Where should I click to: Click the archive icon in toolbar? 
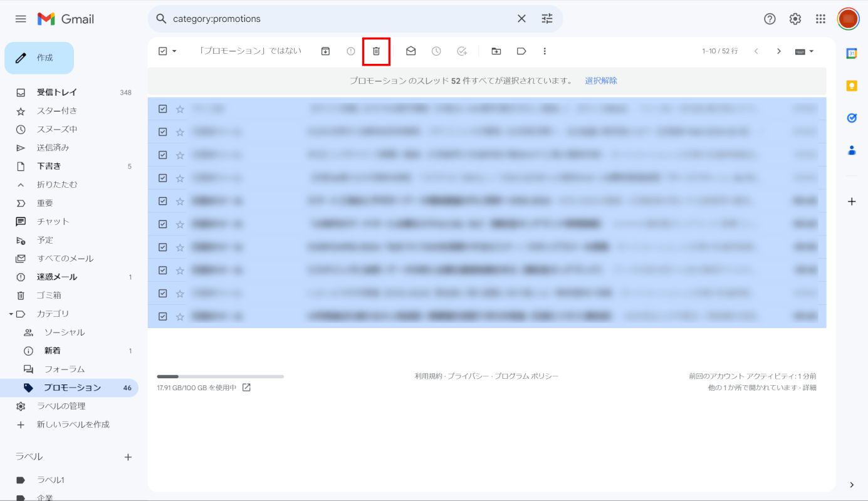[325, 51]
